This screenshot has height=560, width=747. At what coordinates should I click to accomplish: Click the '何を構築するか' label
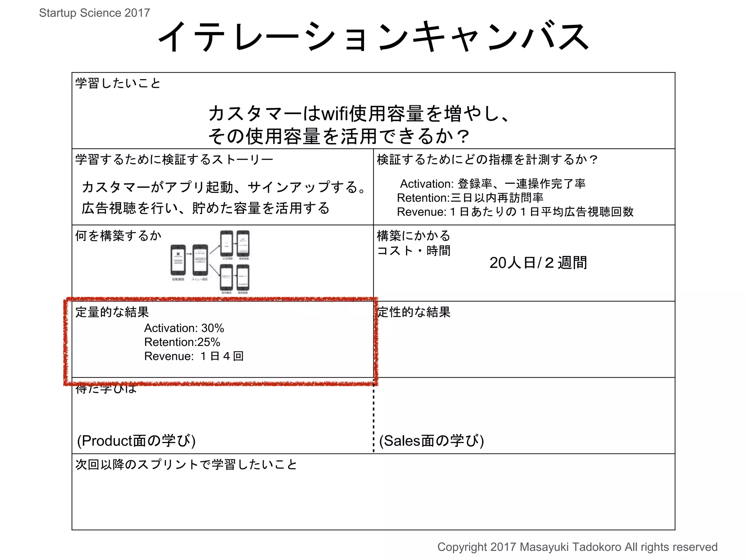pos(118,236)
